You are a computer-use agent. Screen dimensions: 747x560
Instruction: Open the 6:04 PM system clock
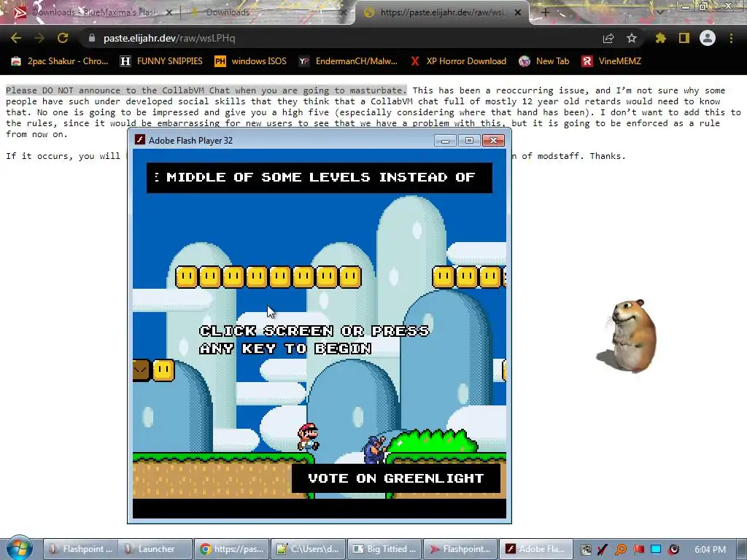pos(711,550)
